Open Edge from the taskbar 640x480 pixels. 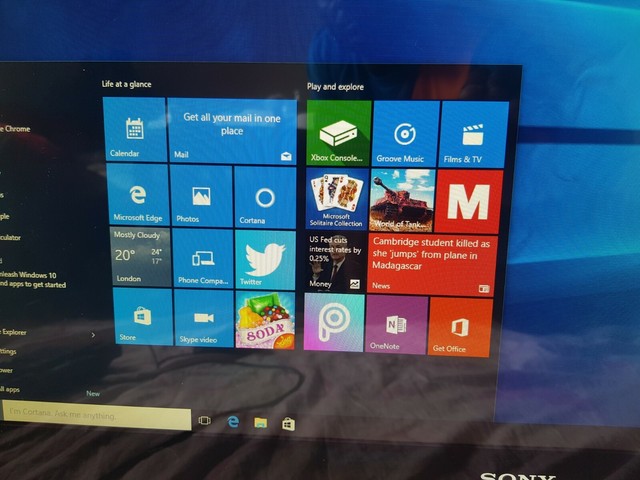point(233,422)
